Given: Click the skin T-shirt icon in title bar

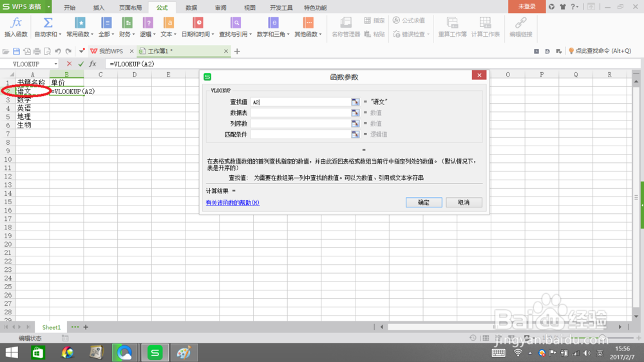Looking at the screenshot, I should click(563, 6).
